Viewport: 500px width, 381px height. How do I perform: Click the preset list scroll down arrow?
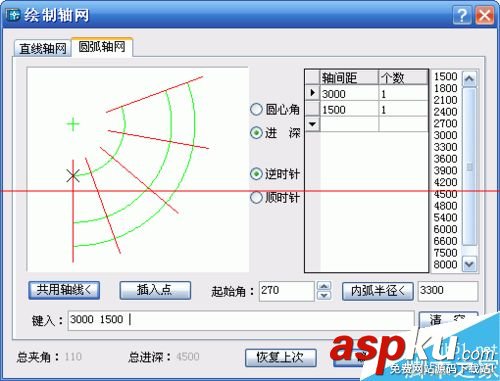pos(469,264)
